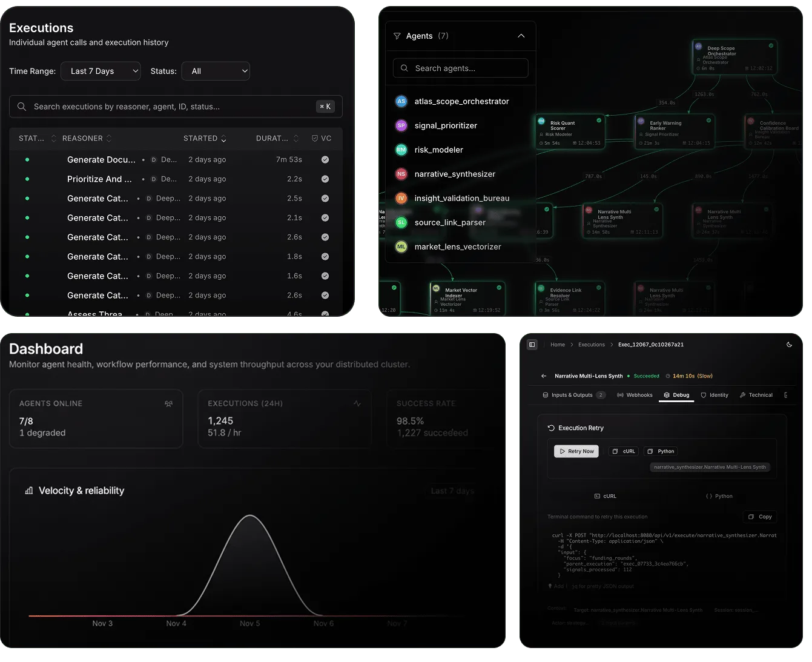Sort by Duration column header
812x662 pixels.
coord(277,139)
